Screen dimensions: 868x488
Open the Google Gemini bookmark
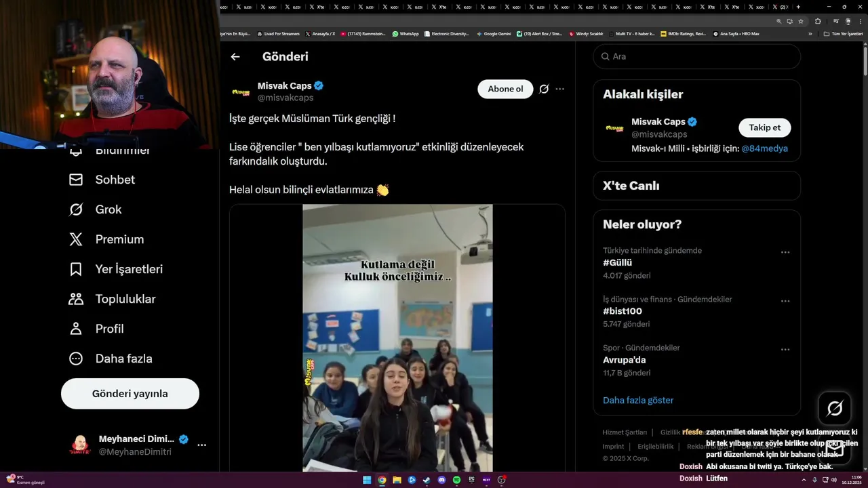pos(494,34)
